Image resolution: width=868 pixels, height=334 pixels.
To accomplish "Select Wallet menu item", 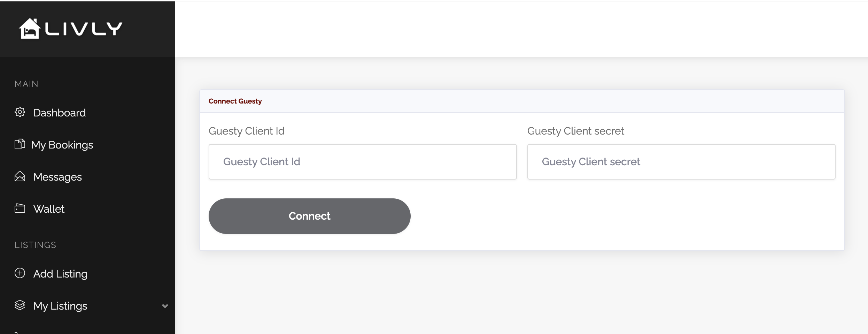I will coord(49,209).
